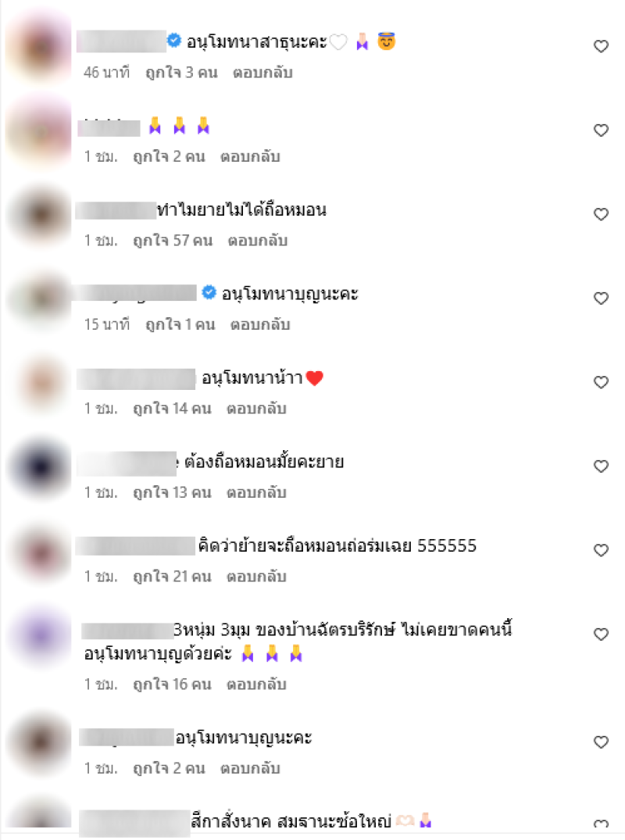Open avatar beside "ต้องถือหมอนมั้ยคะยาย" comment
625x840 pixels.
tap(40, 467)
